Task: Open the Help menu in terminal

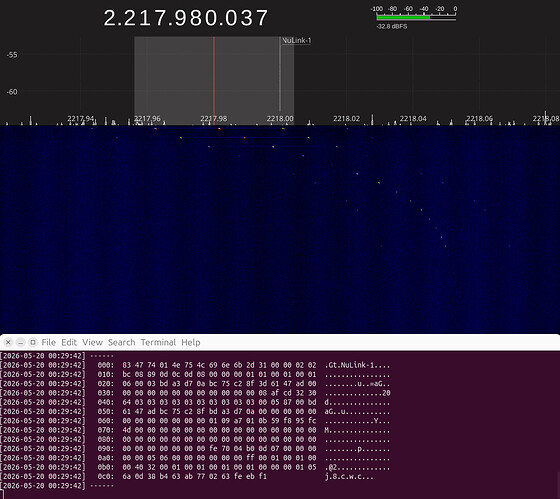Action: [x=191, y=342]
